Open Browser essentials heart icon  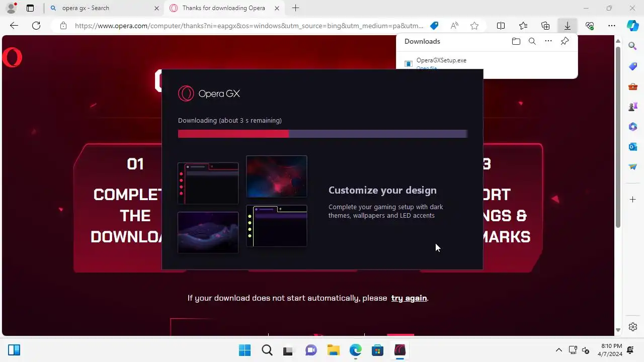coord(590,26)
